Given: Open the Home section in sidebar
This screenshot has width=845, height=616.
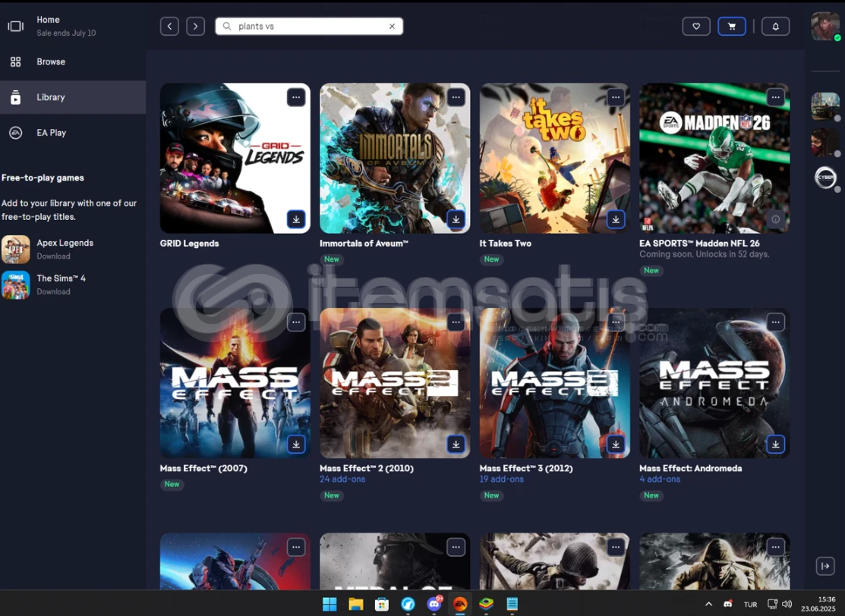Looking at the screenshot, I should pyautogui.click(x=73, y=26).
